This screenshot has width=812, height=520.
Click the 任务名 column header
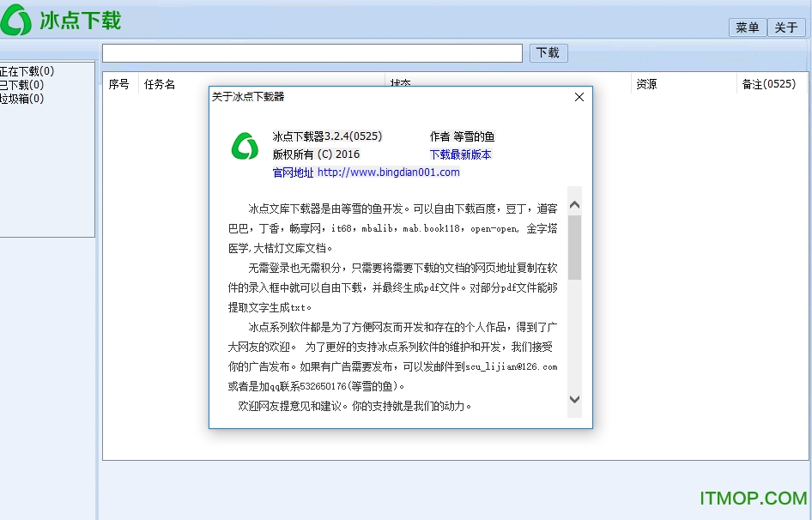(x=161, y=84)
